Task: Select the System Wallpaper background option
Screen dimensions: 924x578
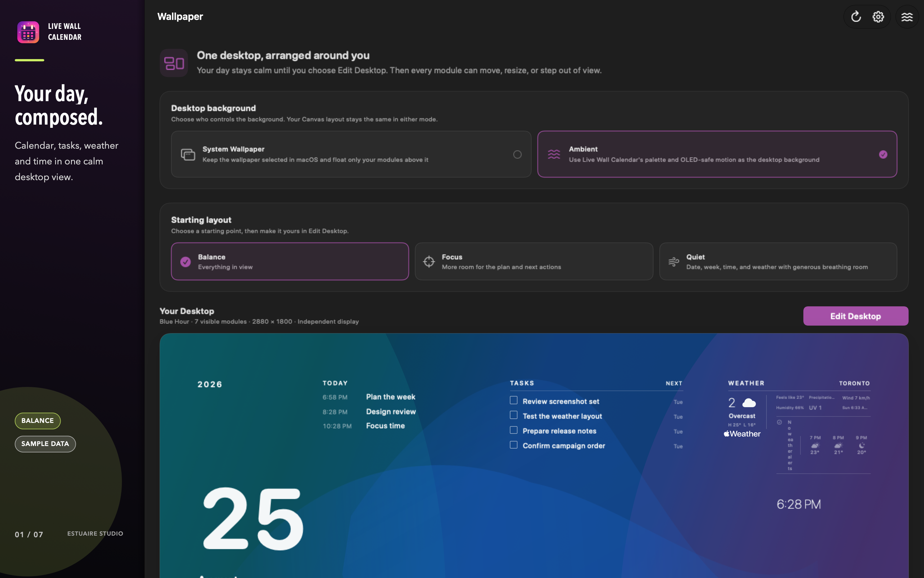Action: click(x=351, y=154)
